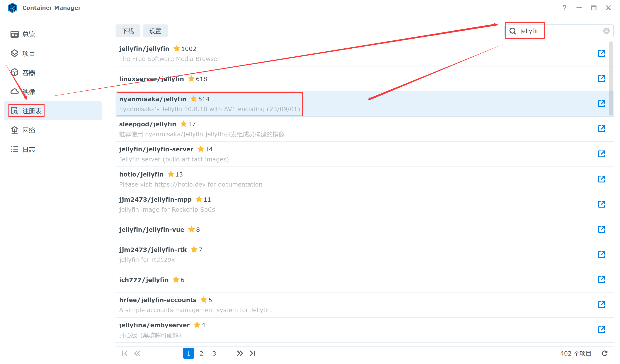Open external link for jellyfin/jellyfin-server

[x=602, y=154]
